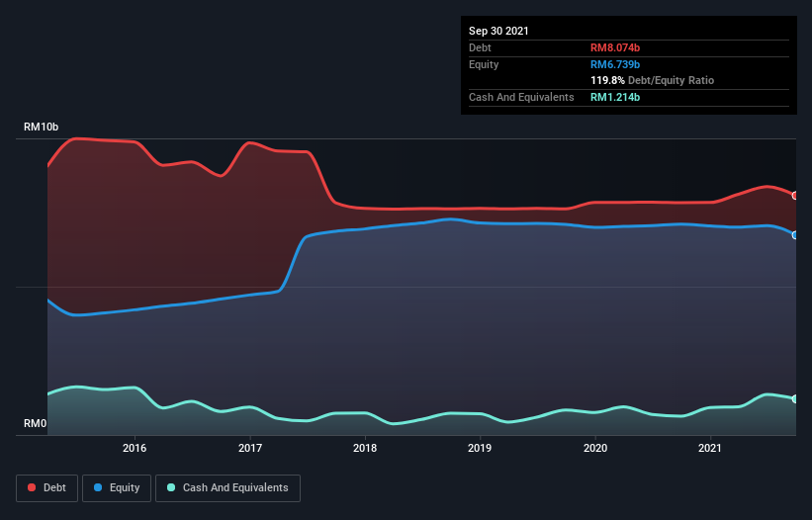
Task: Select the teal Cash endpoint marker
Action: coord(795,399)
